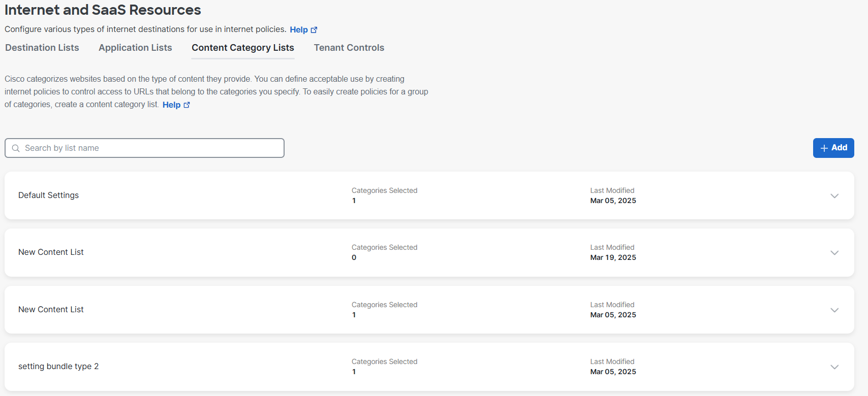Click the Default Settings Last Modified date
Screen dimensions: 868x396
613,201
